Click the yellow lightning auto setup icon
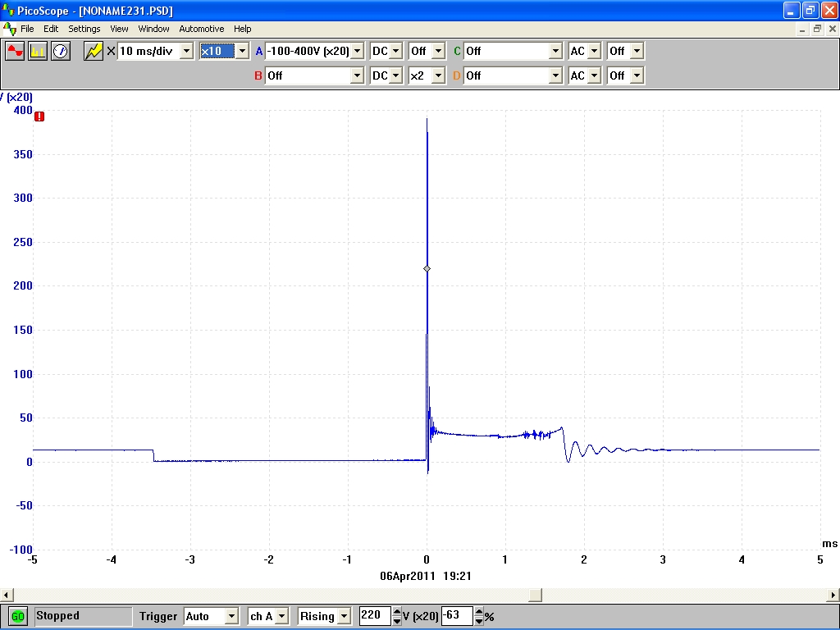This screenshot has height=630, width=840. 94,51
